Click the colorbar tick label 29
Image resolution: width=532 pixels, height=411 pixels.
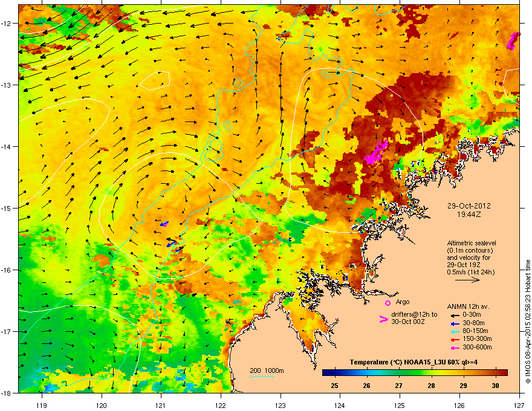point(463,386)
